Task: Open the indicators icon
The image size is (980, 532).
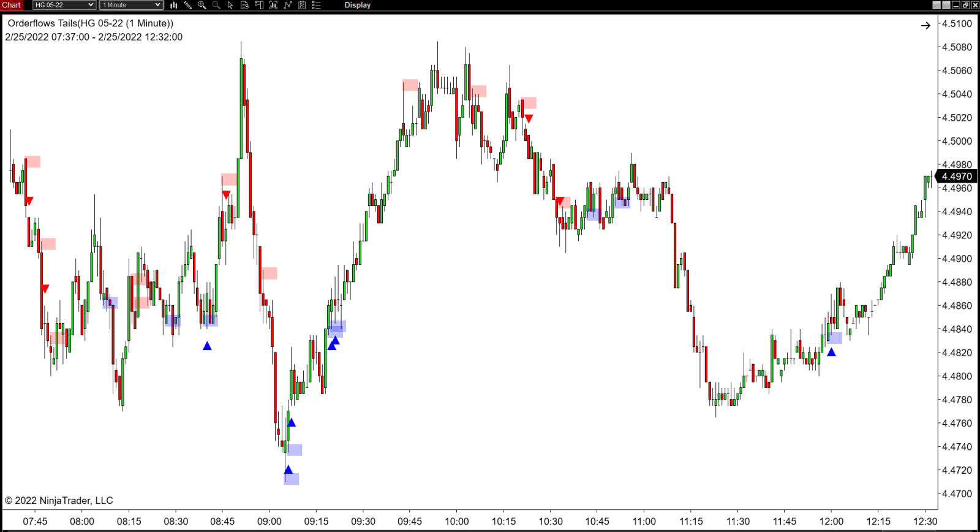Action: (x=288, y=5)
